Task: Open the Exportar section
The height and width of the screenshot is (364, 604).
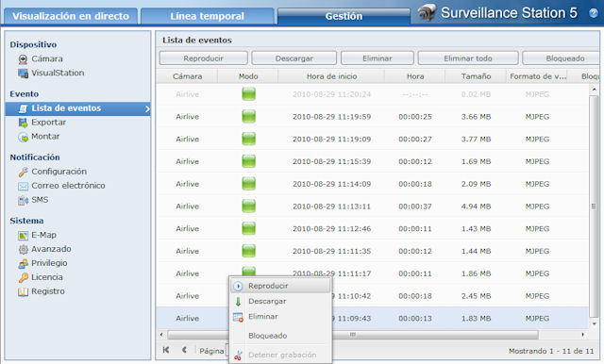Action: 48,123
